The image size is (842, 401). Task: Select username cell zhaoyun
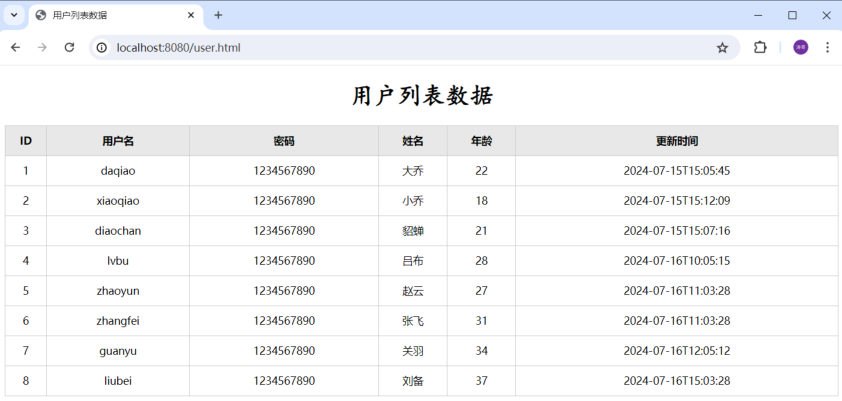pyautogui.click(x=118, y=291)
